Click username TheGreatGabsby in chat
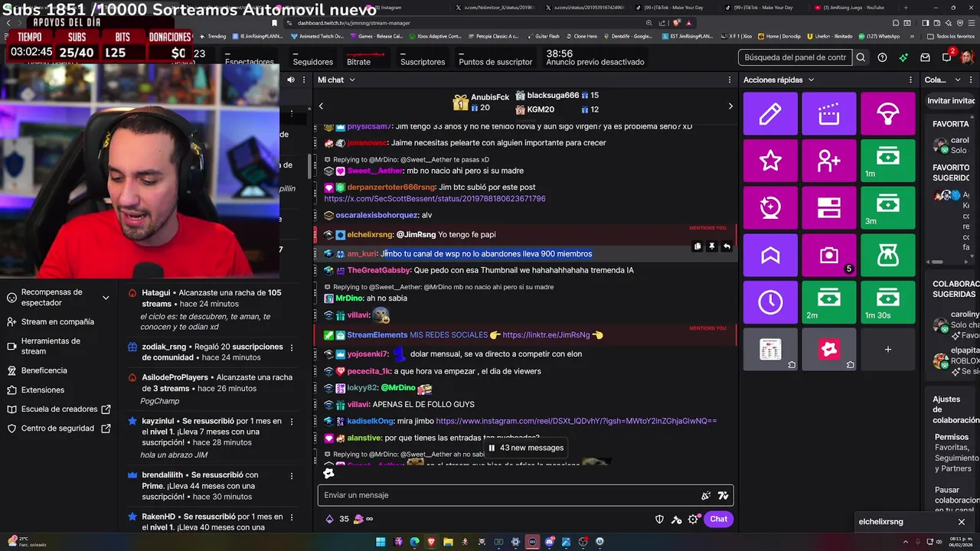Viewport: 980px width, 551px height. pos(379,270)
